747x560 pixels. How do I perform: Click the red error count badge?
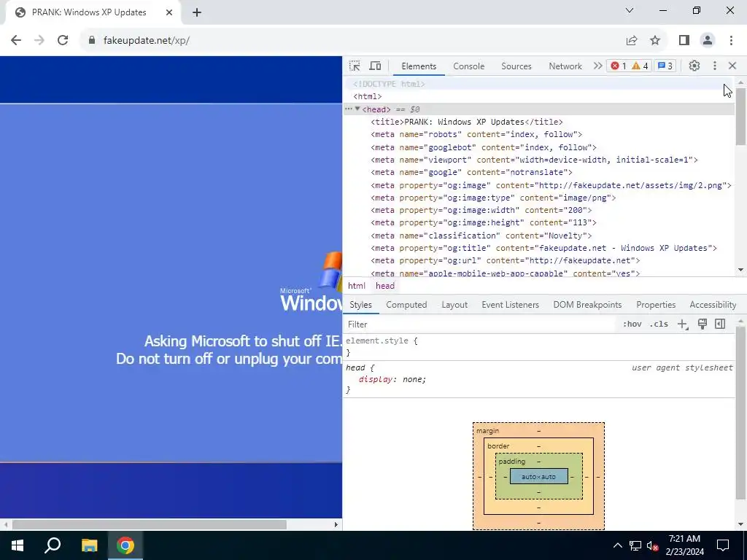(619, 66)
